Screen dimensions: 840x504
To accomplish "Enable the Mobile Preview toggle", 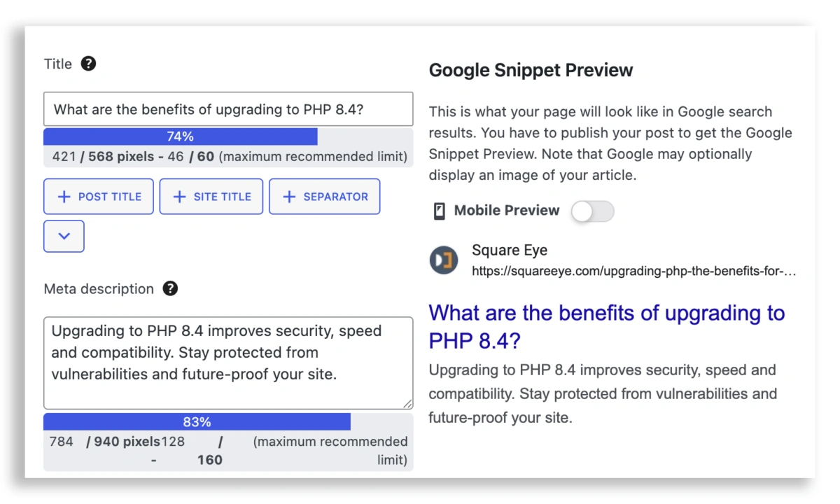I will [x=592, y=211].
